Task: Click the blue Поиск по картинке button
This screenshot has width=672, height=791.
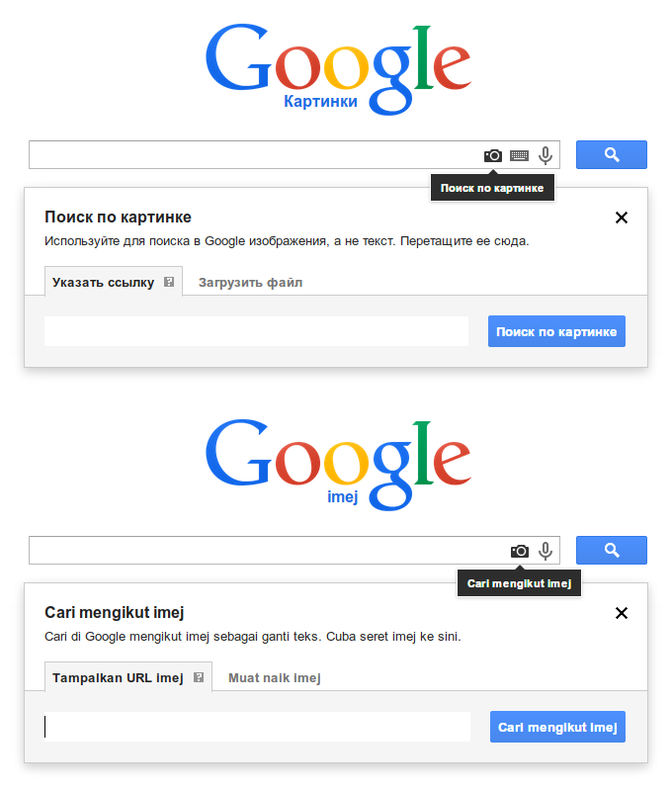Action: pos(556,331)
